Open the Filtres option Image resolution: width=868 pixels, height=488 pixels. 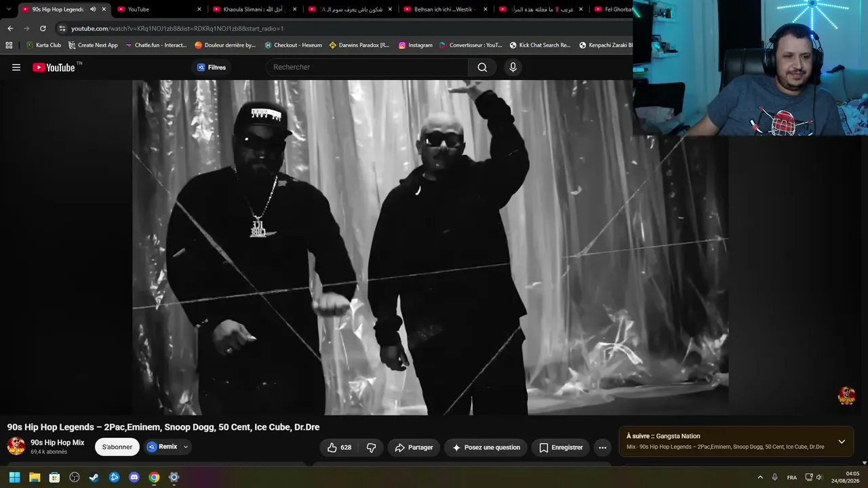point(211,67)
